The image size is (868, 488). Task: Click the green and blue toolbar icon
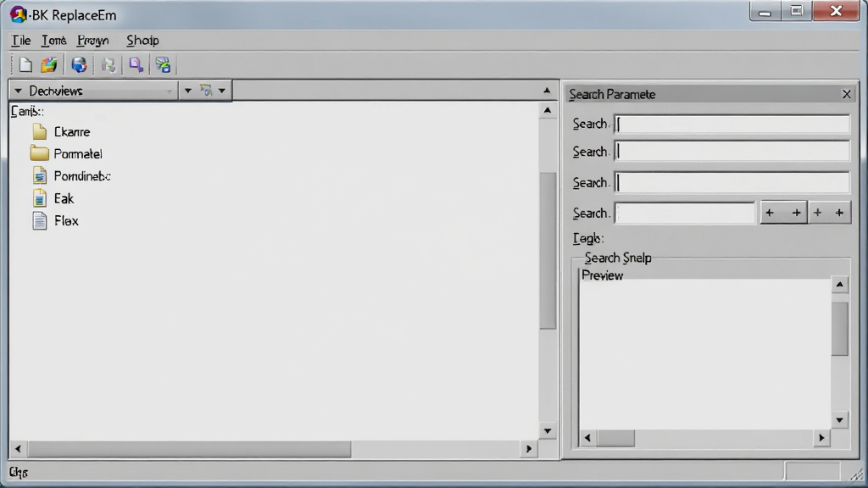pos(163,64)
